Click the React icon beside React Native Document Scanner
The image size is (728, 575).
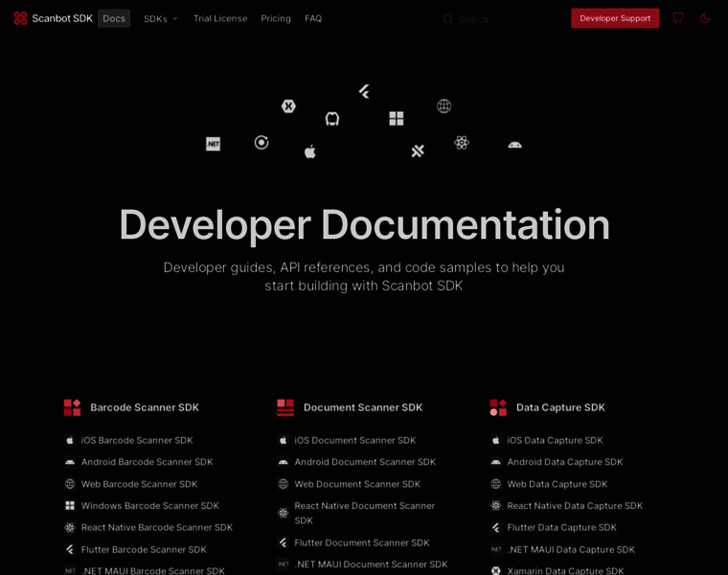point(283,513)
